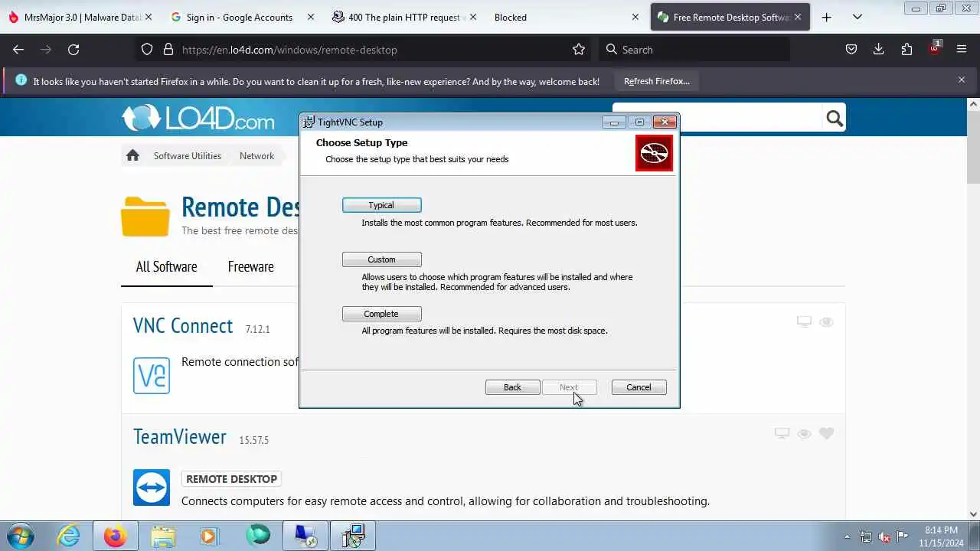Open the Windows Start menu
This screenshot has width=980, height=551.
coord(21,536)
